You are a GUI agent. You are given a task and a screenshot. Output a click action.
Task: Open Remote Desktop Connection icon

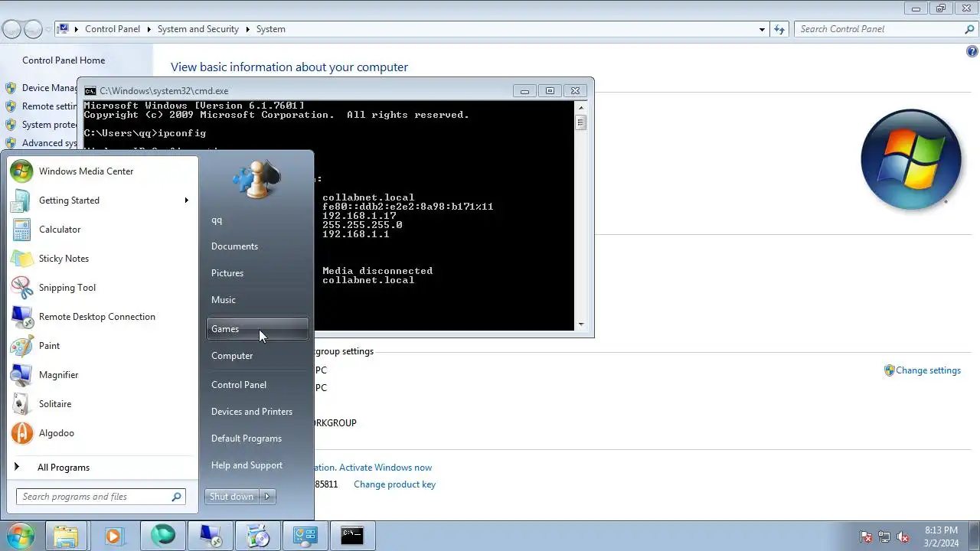coord(21,317)
